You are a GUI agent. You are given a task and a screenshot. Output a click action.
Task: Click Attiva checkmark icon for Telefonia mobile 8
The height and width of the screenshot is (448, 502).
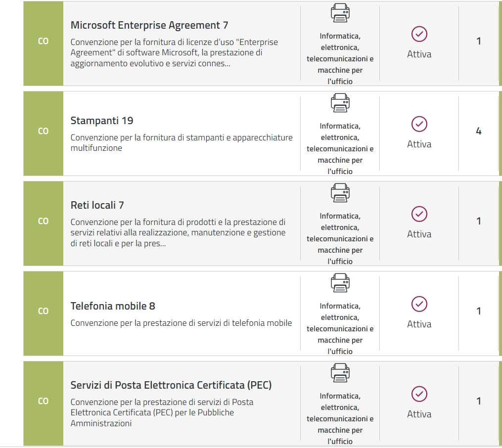point(419,304)
